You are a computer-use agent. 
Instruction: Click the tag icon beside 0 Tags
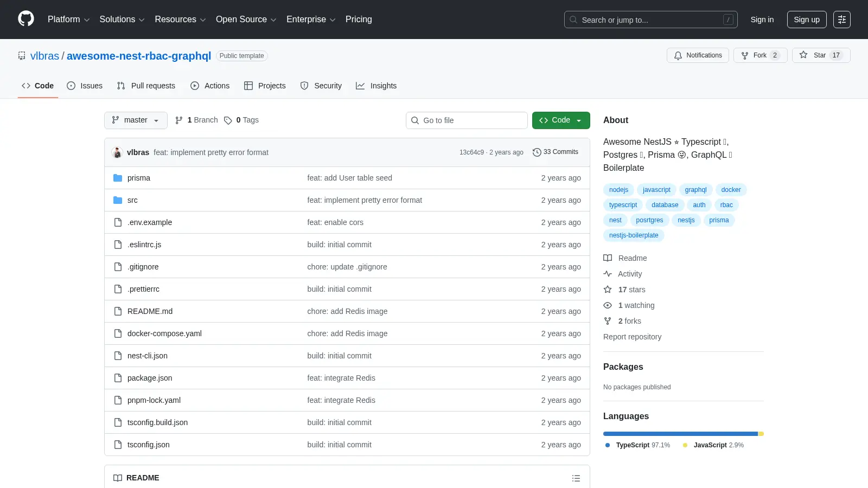[x=228, y=120]
